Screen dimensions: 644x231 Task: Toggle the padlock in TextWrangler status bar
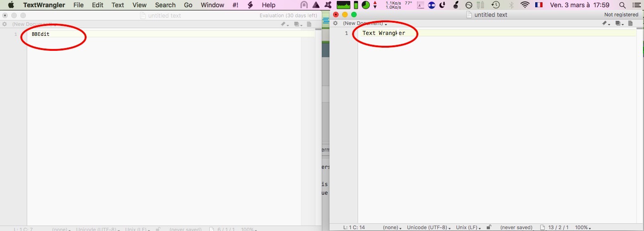[489, 227]
